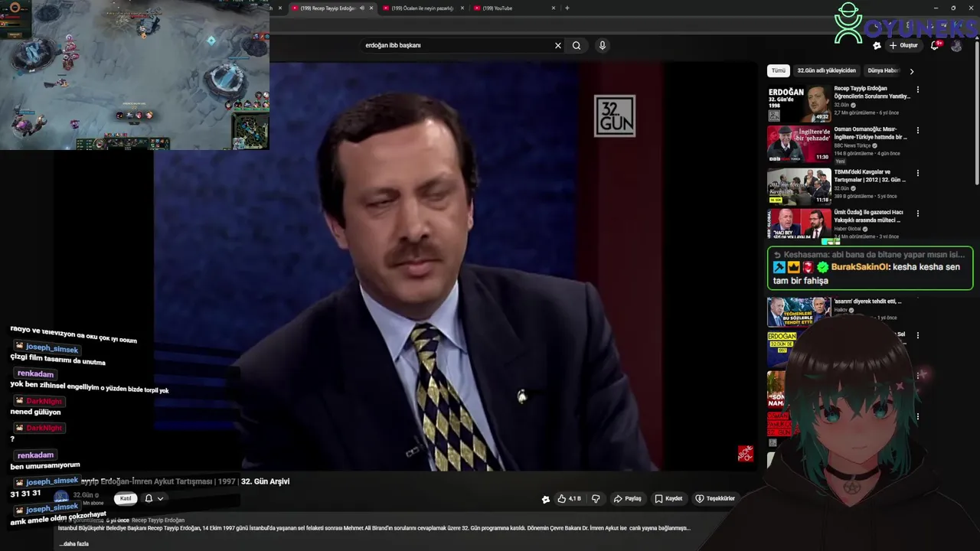The height and width of the screenshot is (551, 980).
Task: Save the video using Kaydet
Action: (x=668, y=498)
